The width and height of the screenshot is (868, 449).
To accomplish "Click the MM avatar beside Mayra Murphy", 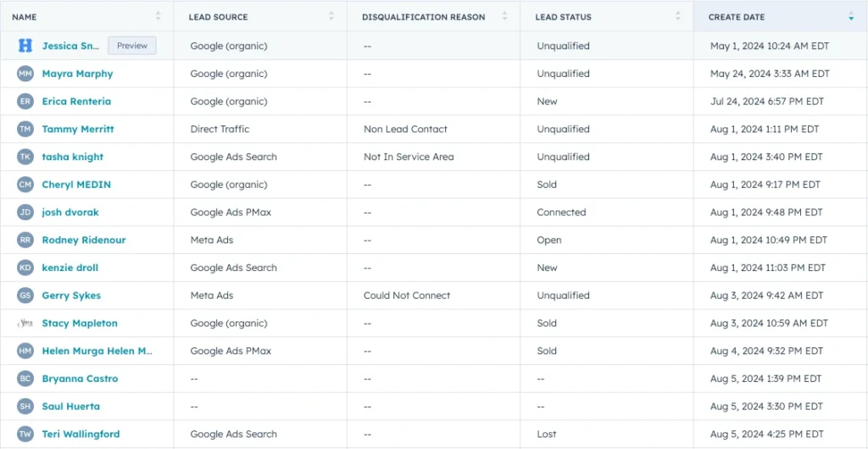I will (x=25, y=74).
